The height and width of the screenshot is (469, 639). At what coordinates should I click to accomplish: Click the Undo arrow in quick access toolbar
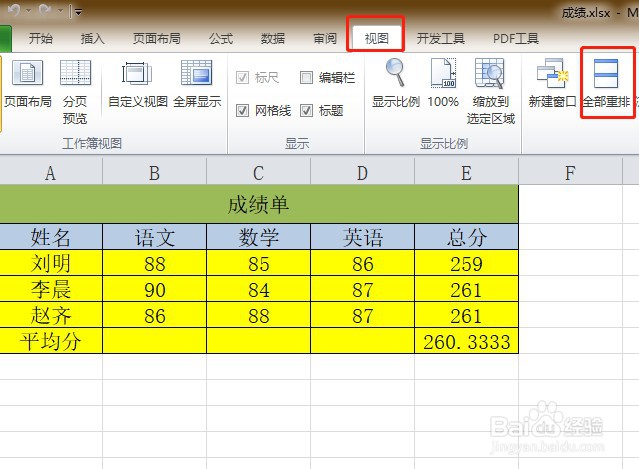pyautogui.click(x=14, y=10)
